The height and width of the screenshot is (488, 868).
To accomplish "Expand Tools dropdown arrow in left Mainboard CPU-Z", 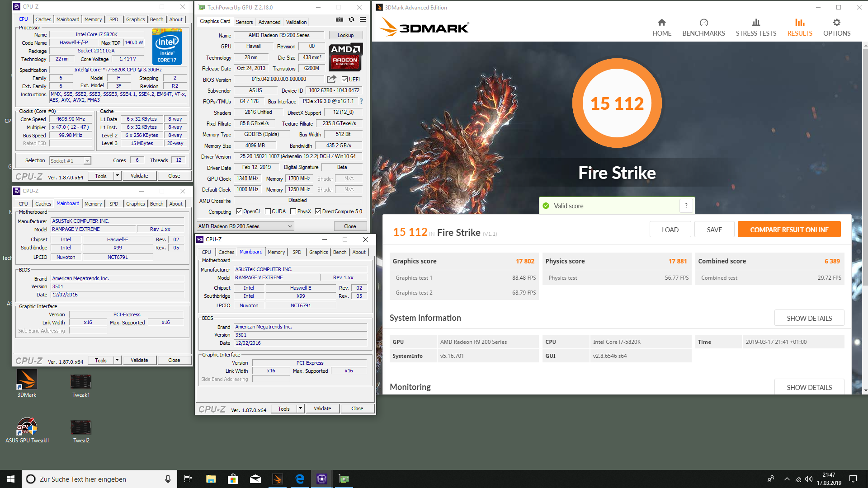I will [118, 360].
